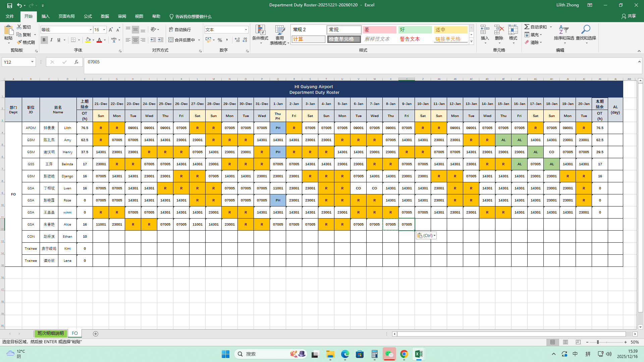Click the Format Painter brush icon
Image resolution: width=644 pixels, height=362 pixels.
click(19, 42)
